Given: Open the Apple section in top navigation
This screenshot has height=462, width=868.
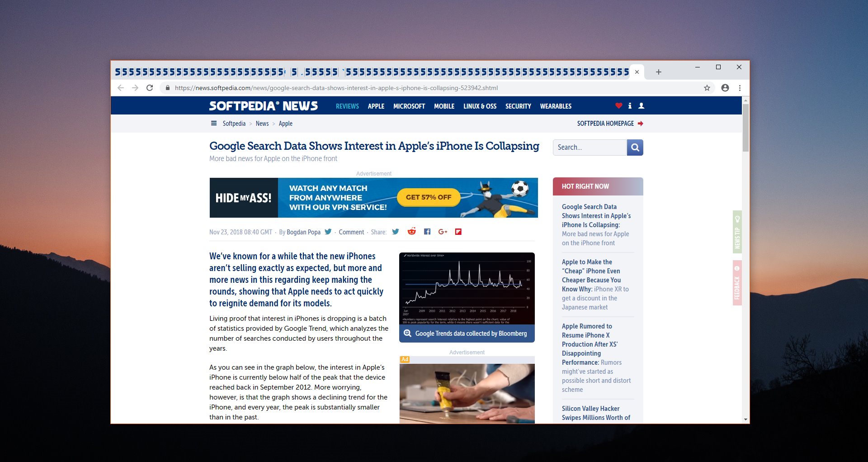Looking at the screenshot, I should pyautogui.click(x=376, y=106).
